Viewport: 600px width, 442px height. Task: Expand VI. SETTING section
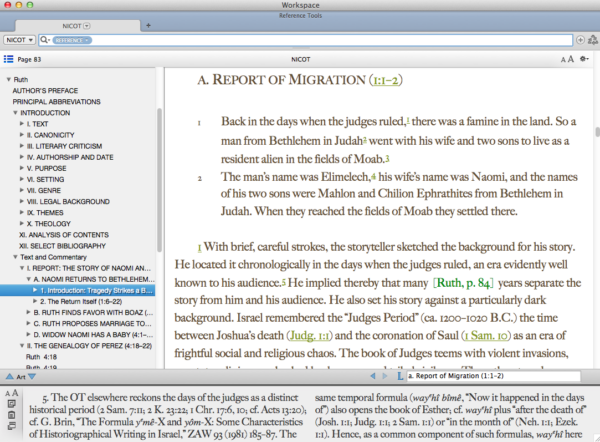[22, 179]
